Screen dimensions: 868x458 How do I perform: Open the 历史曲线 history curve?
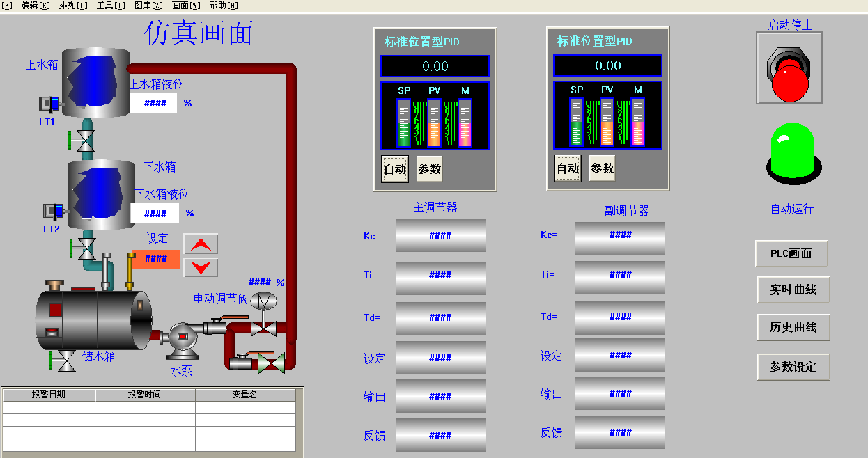coord(793,327)
